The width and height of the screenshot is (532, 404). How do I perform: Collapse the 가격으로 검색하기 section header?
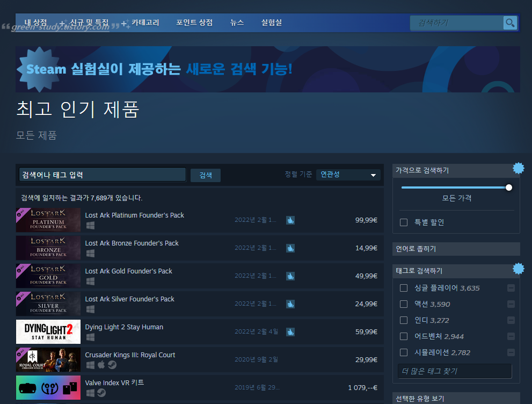pos(456,171)
